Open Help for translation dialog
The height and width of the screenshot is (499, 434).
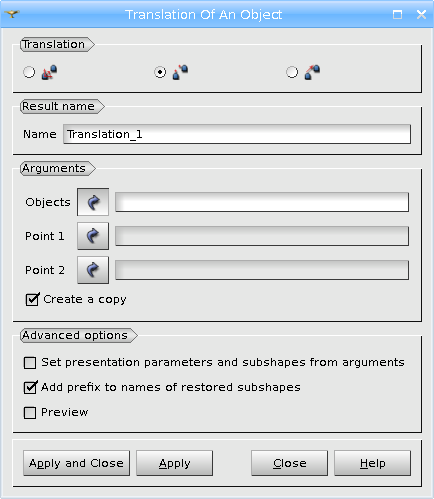coord(372,463)
